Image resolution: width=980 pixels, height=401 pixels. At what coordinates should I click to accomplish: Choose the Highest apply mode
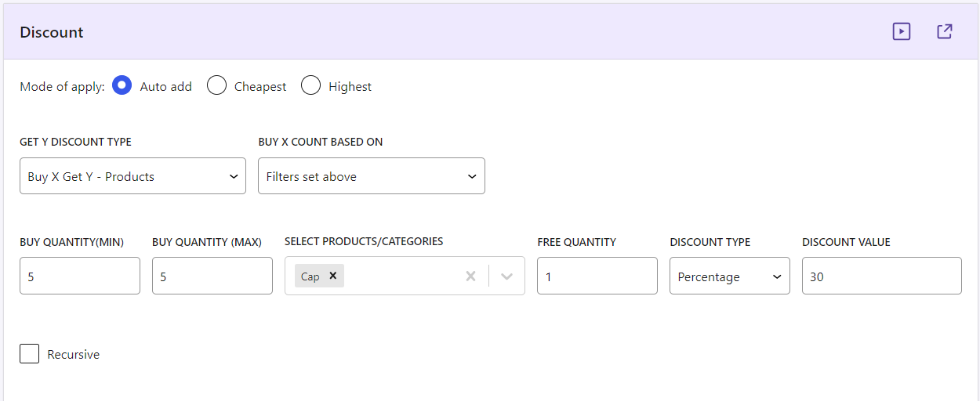(311, 86)
